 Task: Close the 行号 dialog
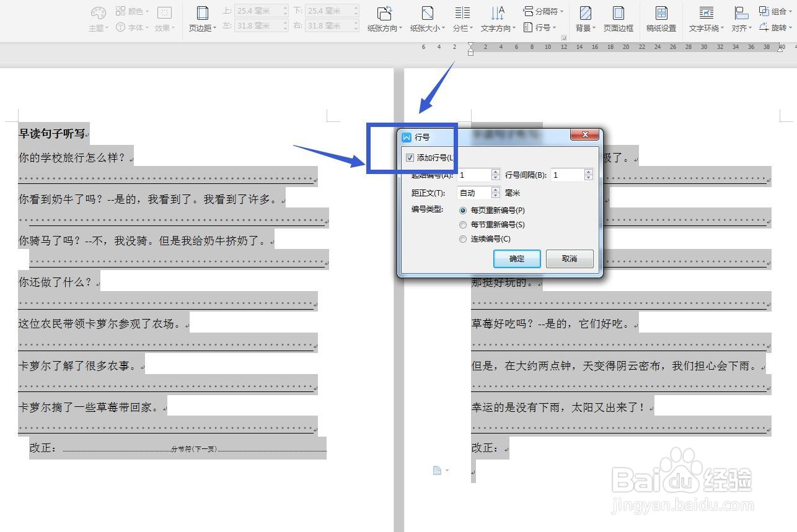click(x=584, y=134)
